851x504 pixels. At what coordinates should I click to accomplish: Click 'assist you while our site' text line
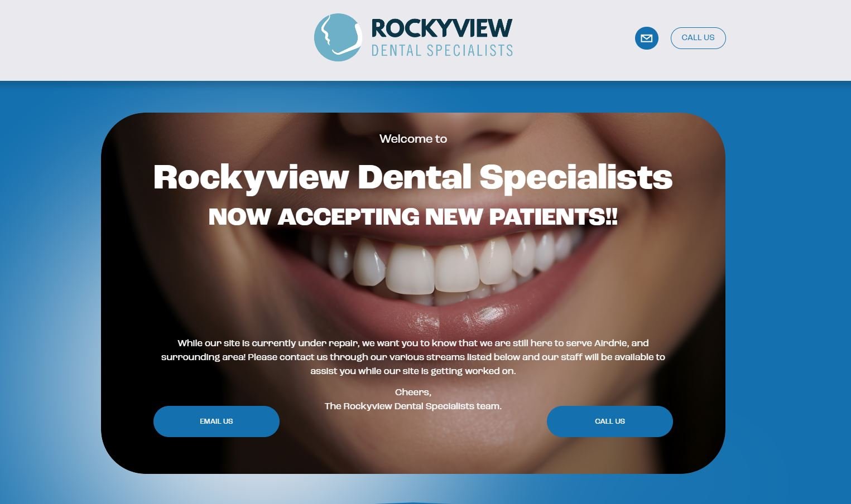click(x=413, y=371)
